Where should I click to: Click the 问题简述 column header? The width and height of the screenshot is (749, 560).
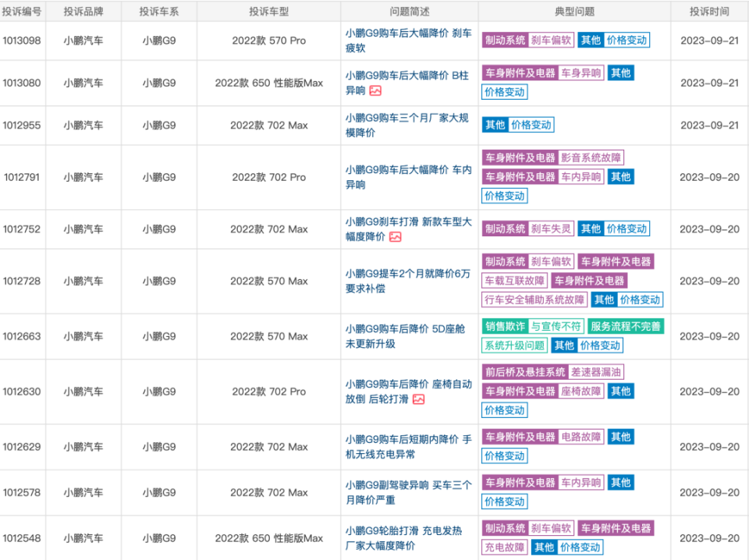410,12
